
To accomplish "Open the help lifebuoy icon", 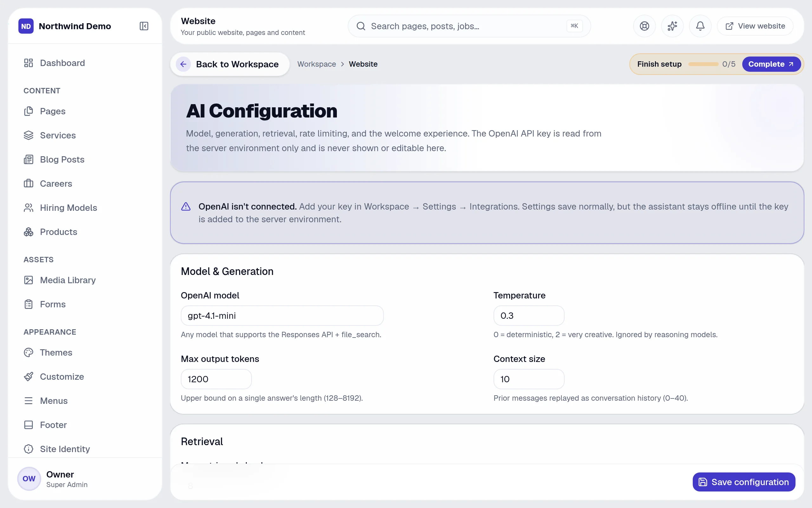I will click(x=644, y=26).
